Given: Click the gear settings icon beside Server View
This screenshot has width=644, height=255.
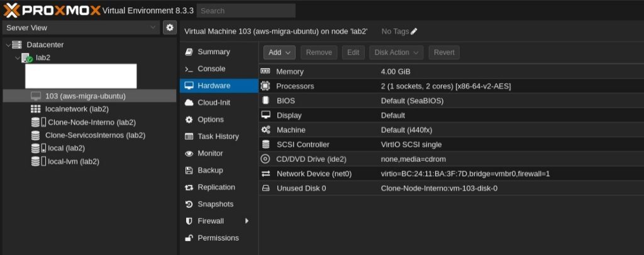Looking at the screenshot, I should (x=170, y=28).
